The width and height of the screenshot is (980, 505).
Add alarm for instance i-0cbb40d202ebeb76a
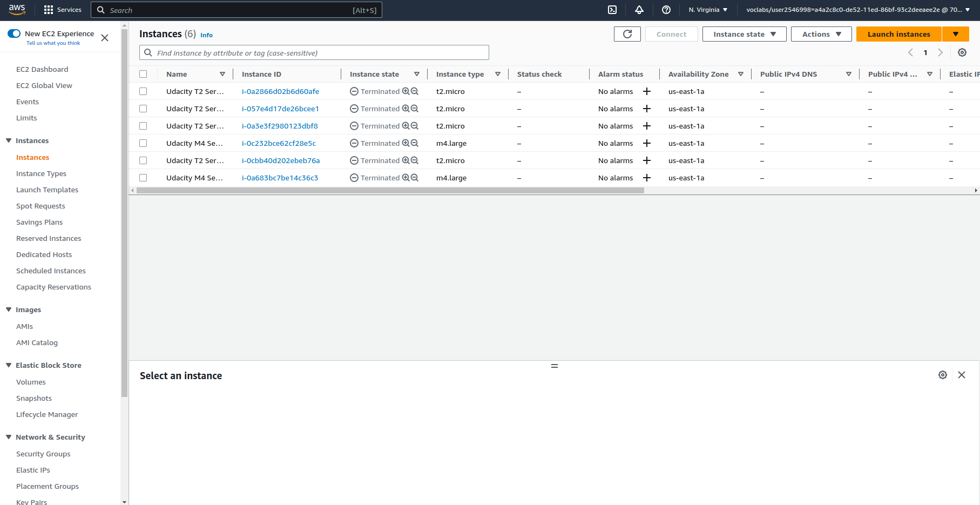coord(647,160)
